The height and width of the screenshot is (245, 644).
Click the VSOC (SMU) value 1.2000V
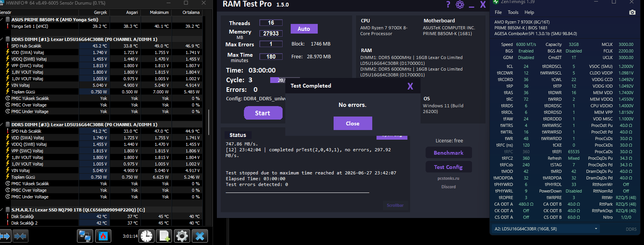(x=626, y=66)
